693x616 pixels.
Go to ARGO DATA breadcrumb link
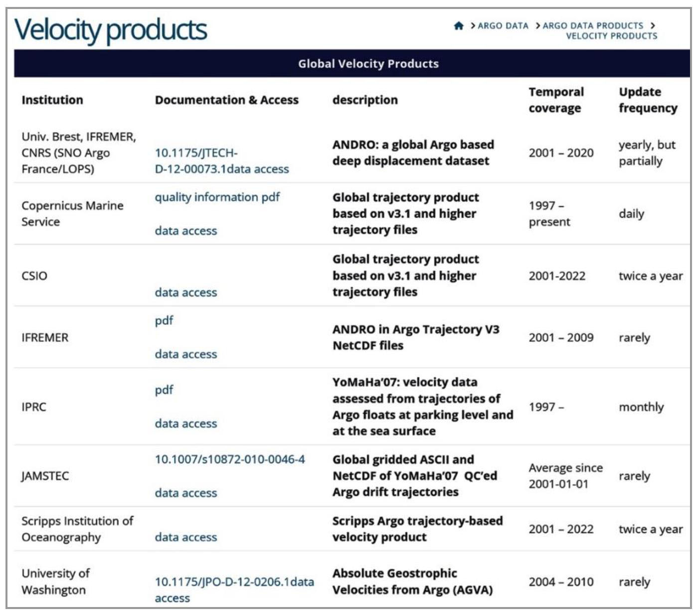point(503,26)
